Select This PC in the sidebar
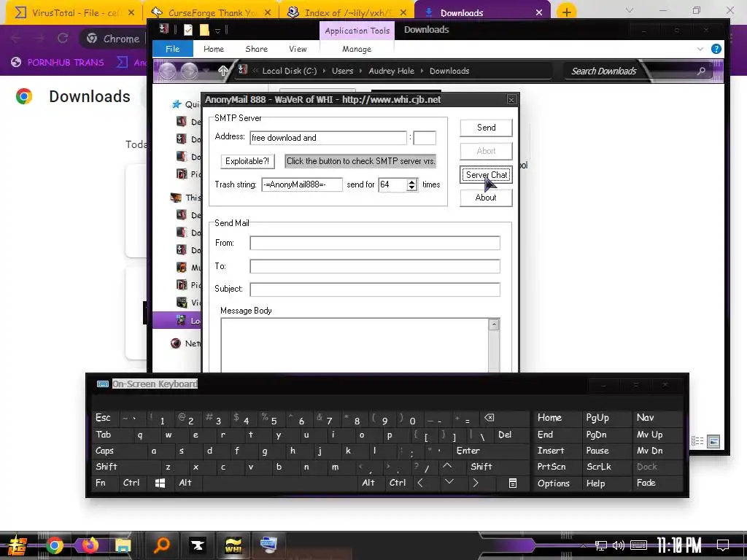 click(x=186, y=197)
